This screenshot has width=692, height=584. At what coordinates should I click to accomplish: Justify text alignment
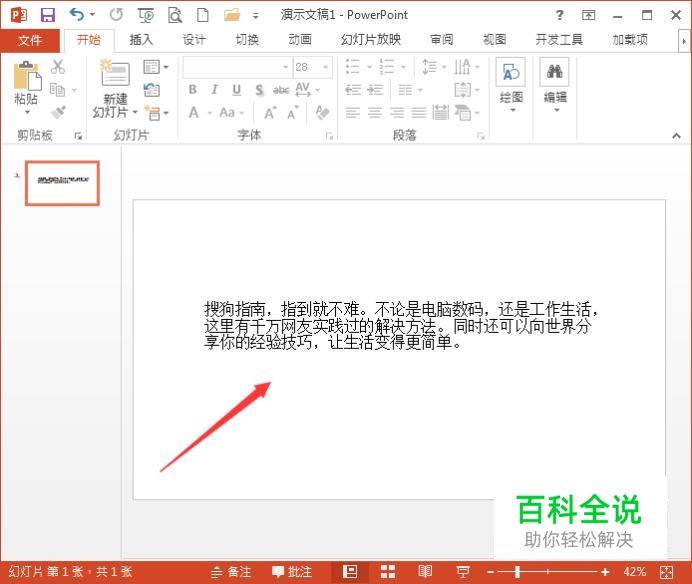(x=419, y=113)
